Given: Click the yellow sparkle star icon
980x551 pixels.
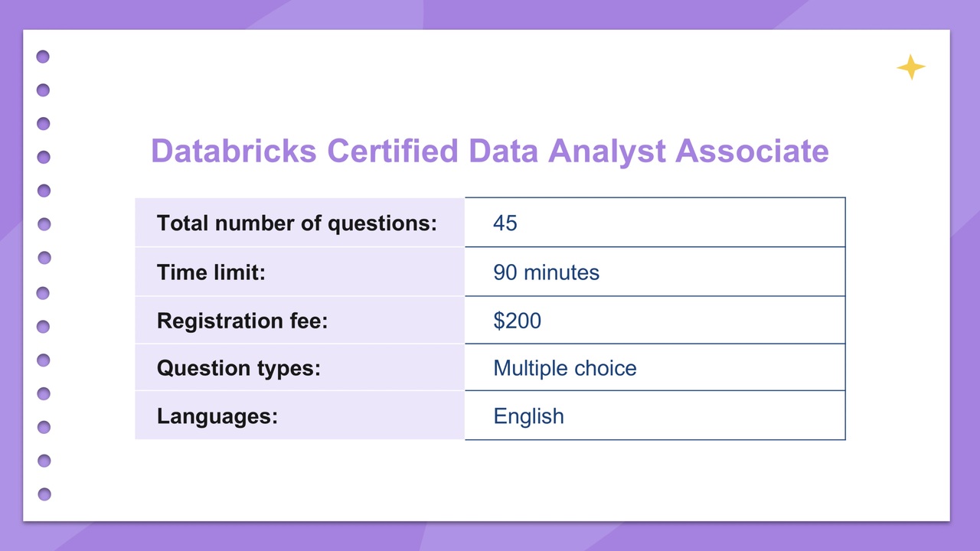Looking at the screenshot, I should (x=911, y=67).
